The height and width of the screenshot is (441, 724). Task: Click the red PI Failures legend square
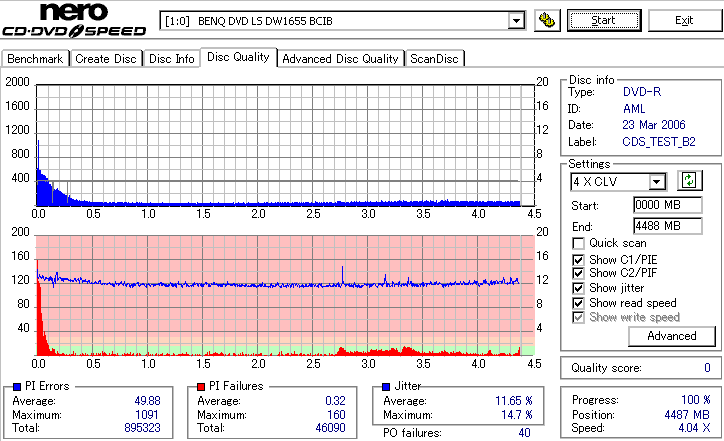(201, 387)
